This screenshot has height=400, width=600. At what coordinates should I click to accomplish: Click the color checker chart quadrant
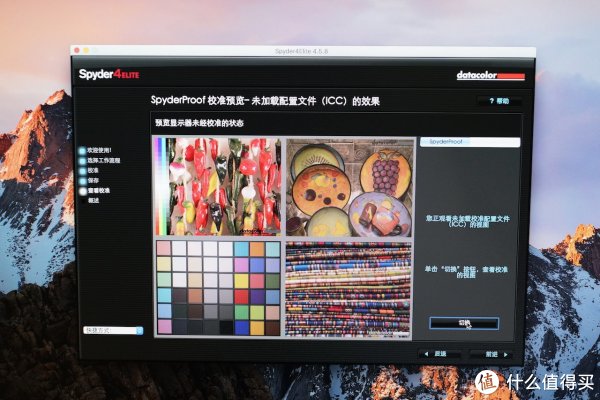217,288
